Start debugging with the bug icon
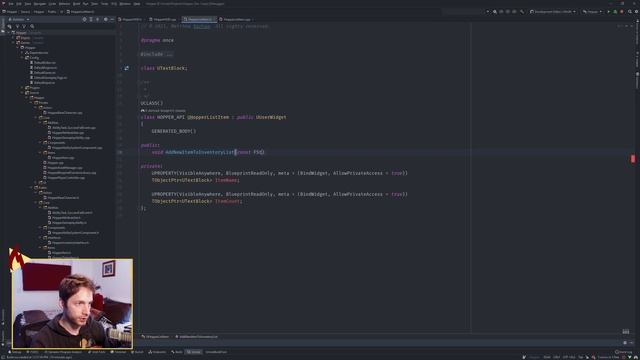Viewport: 640px width, 360px height. coord(615,12)
